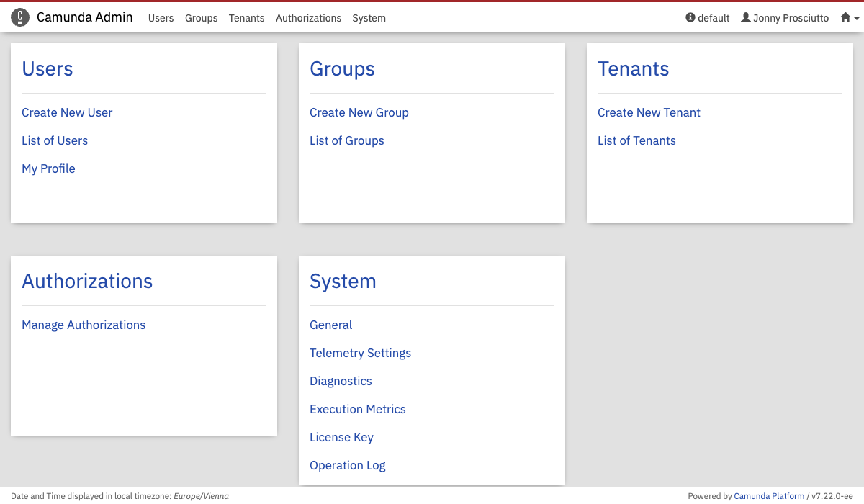Screen dimensions: 864x504
Task: Open Authorizations in top navigation
Action: click(308, 18)
